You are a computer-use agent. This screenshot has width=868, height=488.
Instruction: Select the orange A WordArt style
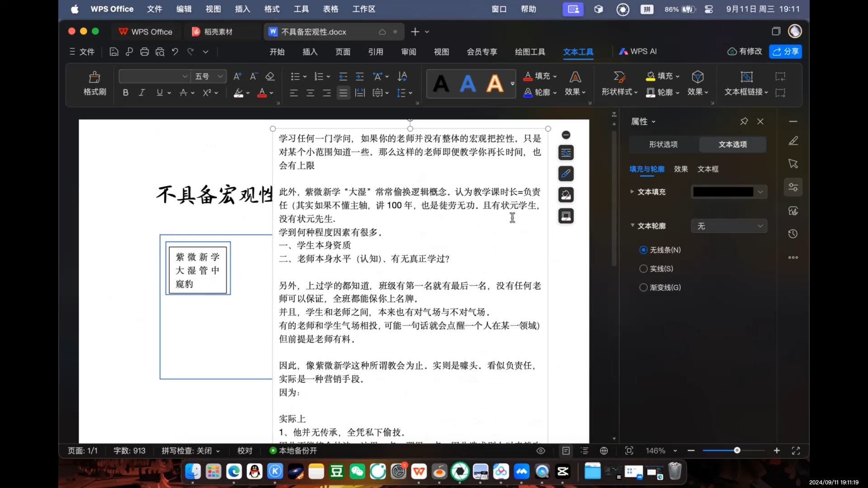(495, 84)
